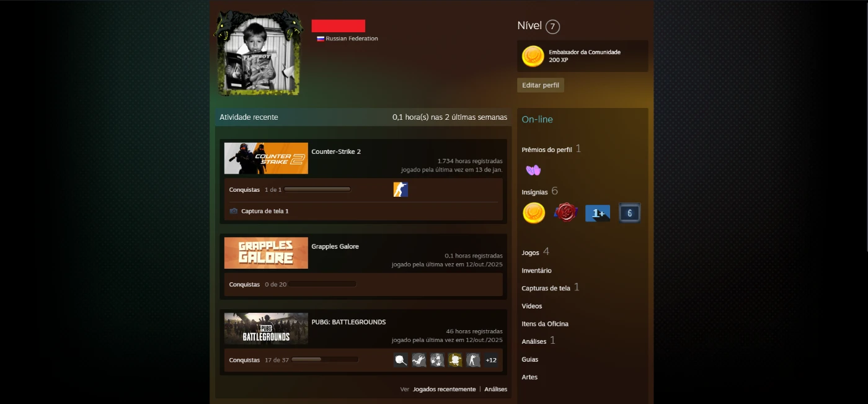868x404 pixels.
Task: Open the Grapples Galore game title link
Action: [x=335, y=246]
